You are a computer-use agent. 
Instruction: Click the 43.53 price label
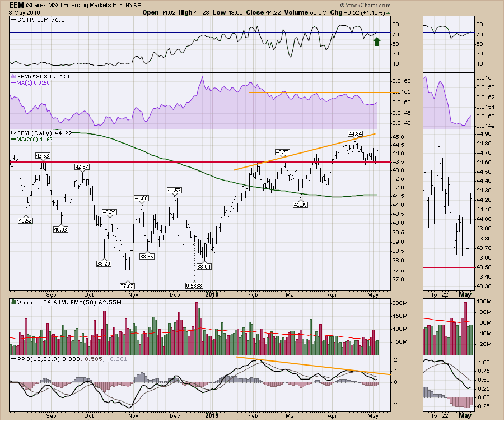[43, 156]
